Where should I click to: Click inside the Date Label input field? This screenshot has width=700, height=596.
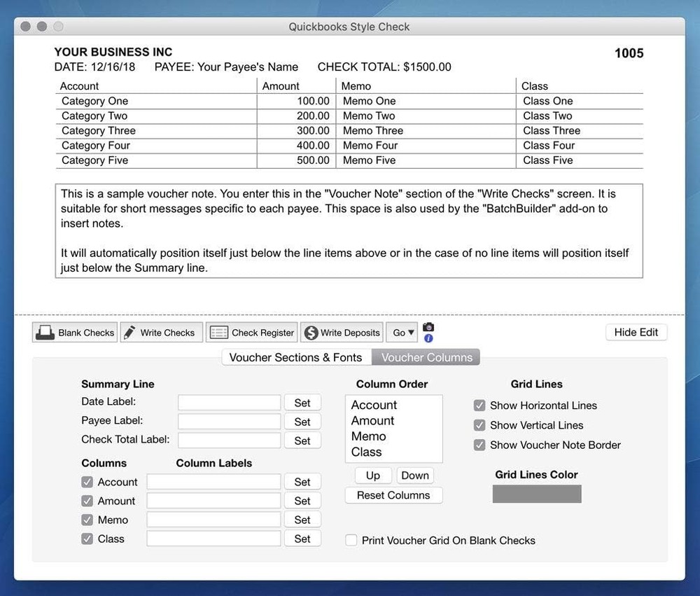(x=229, y=402)
